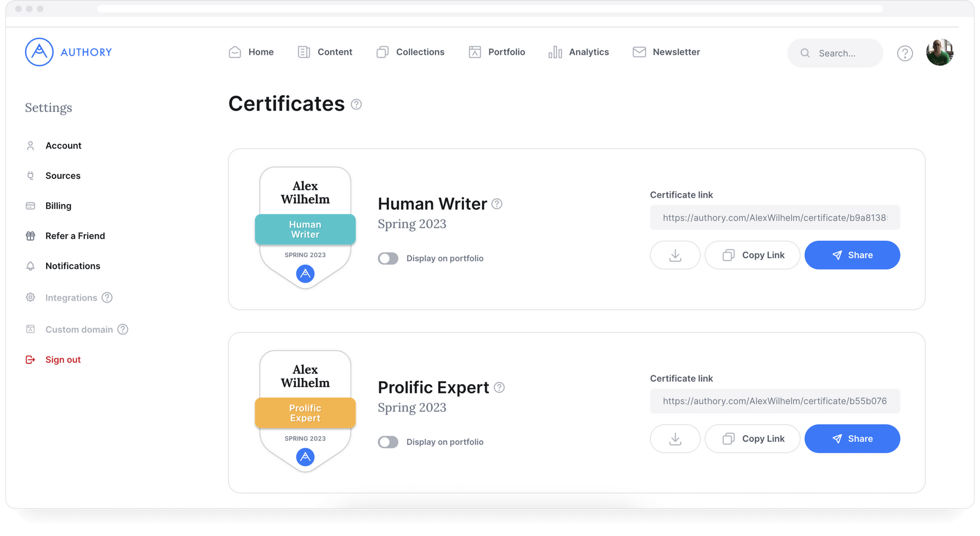Open Notifications settings
980x536 pixels.
(73, 266)
